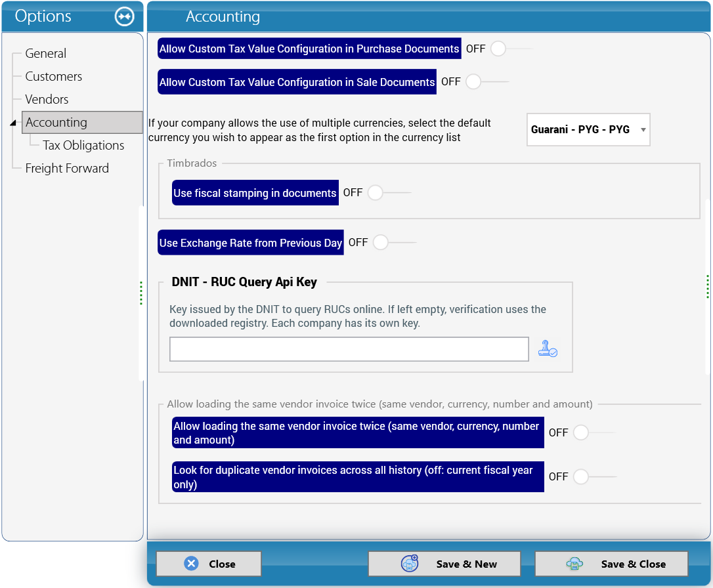Select Vendors in the options tree
The height and width of the screenshot is (588, 713).
(x=47, y=99)
